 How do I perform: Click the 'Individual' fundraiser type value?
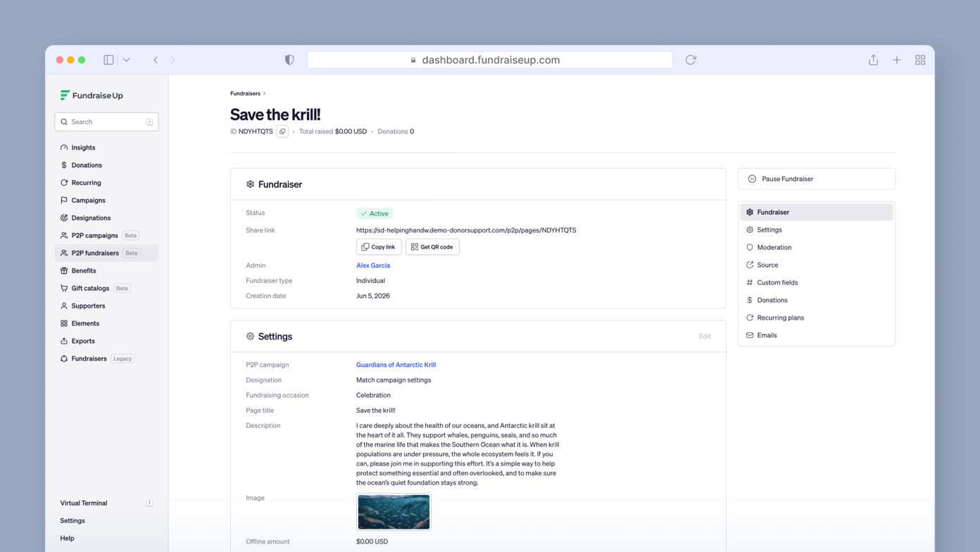coord(370,281)
